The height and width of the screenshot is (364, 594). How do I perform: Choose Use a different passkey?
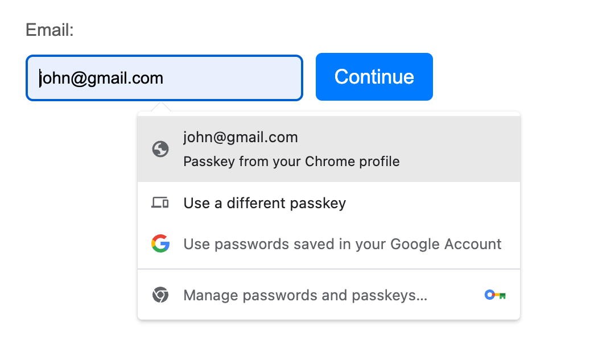pyautogui.click(x=329, y=203)
